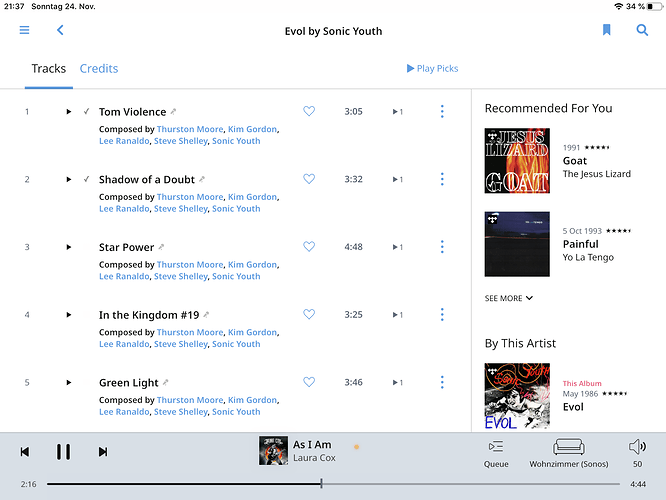This screenshot has height=500, width=666.
Task: Open Lee Ranaldo link under Star Power
Action: 124,277
